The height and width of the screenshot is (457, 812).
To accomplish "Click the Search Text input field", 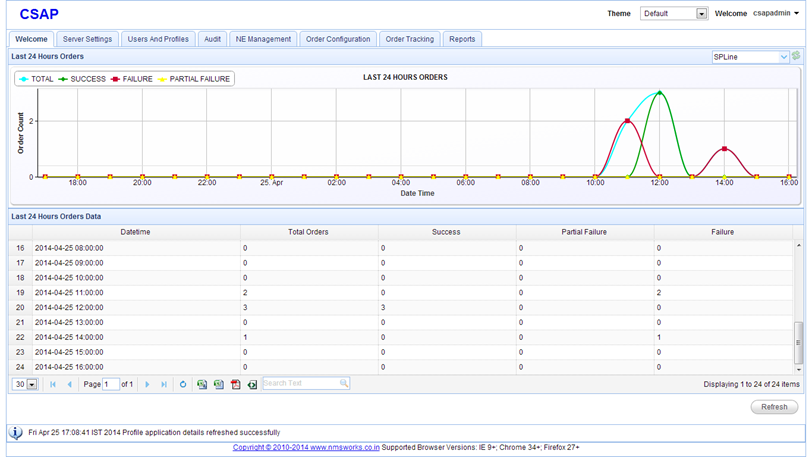I will 299,384.
